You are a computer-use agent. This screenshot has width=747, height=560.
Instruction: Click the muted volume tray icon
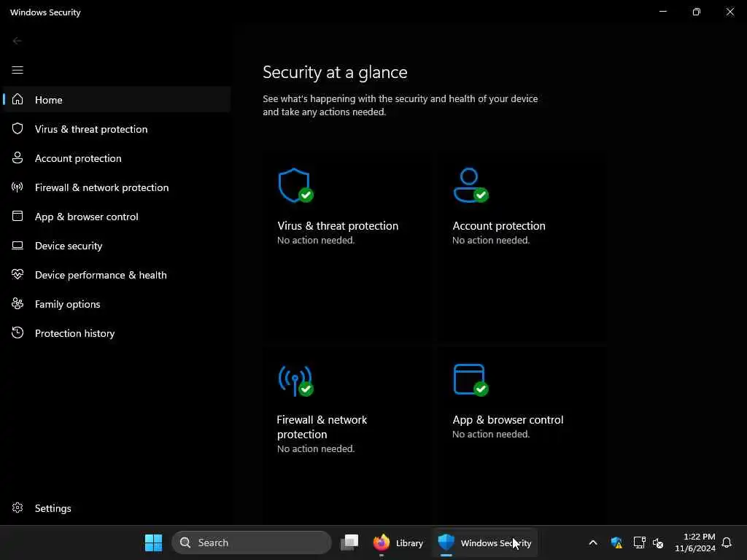click(x=658, y=542)
